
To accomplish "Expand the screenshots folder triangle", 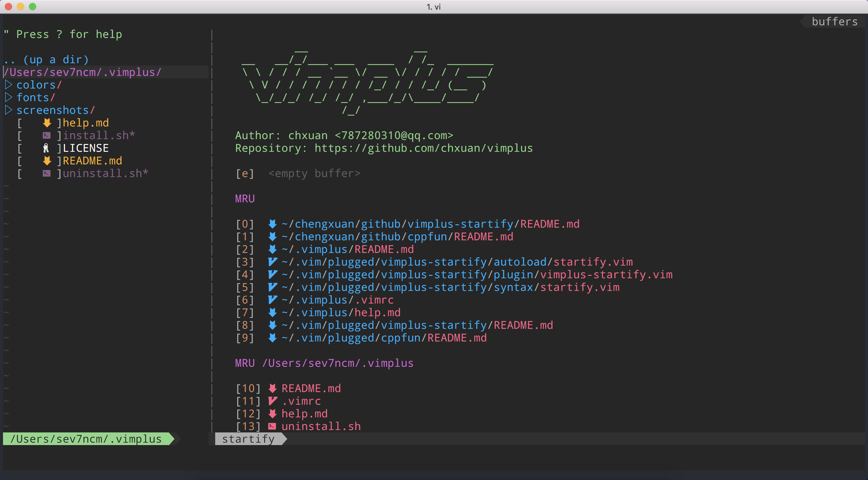I will point(9,110).
